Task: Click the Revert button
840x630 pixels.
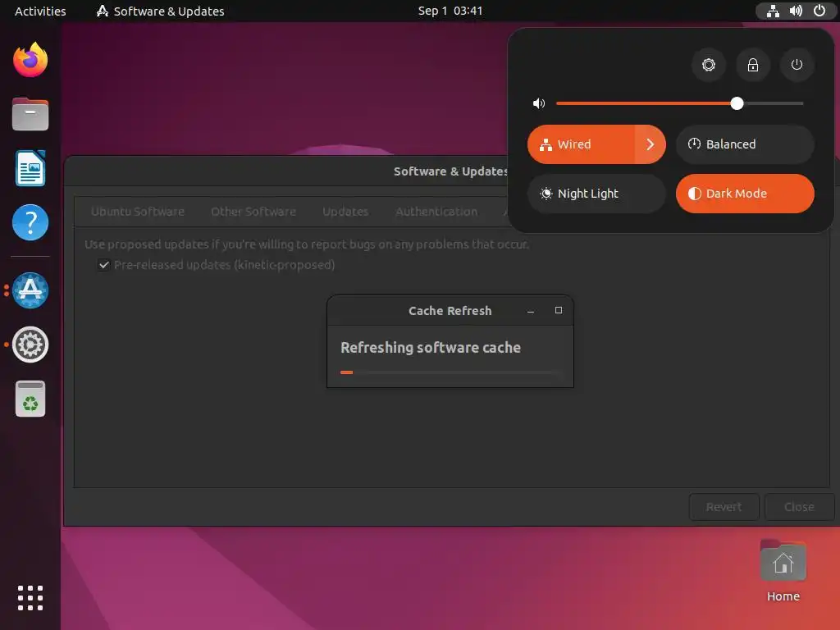Action: coord(724,507)
